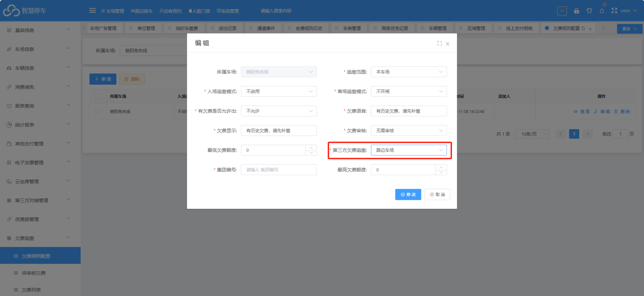Click the 新增 button

tap(103, 79)
